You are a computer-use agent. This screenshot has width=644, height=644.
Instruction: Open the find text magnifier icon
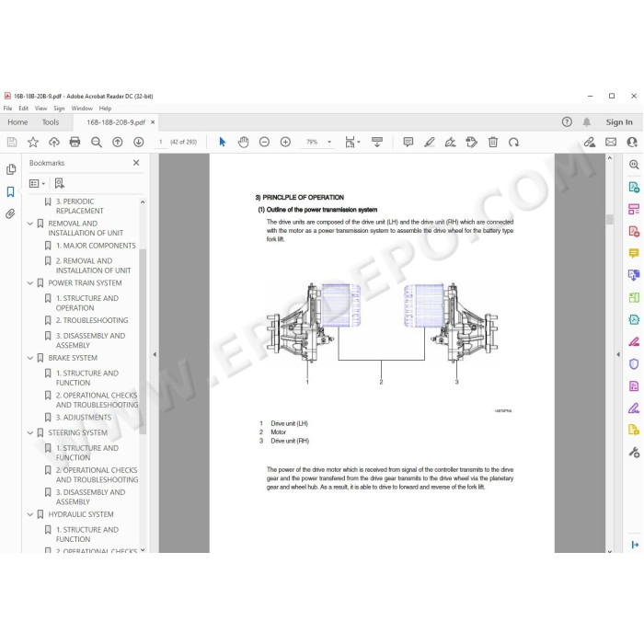pos(96,142)
